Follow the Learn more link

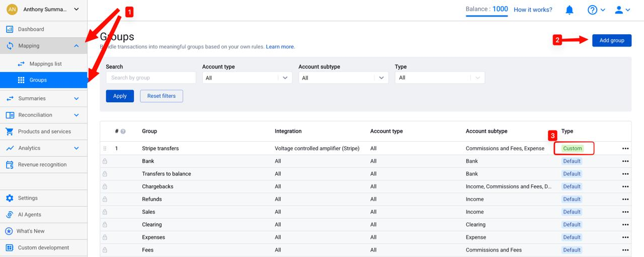click(280, 47)
